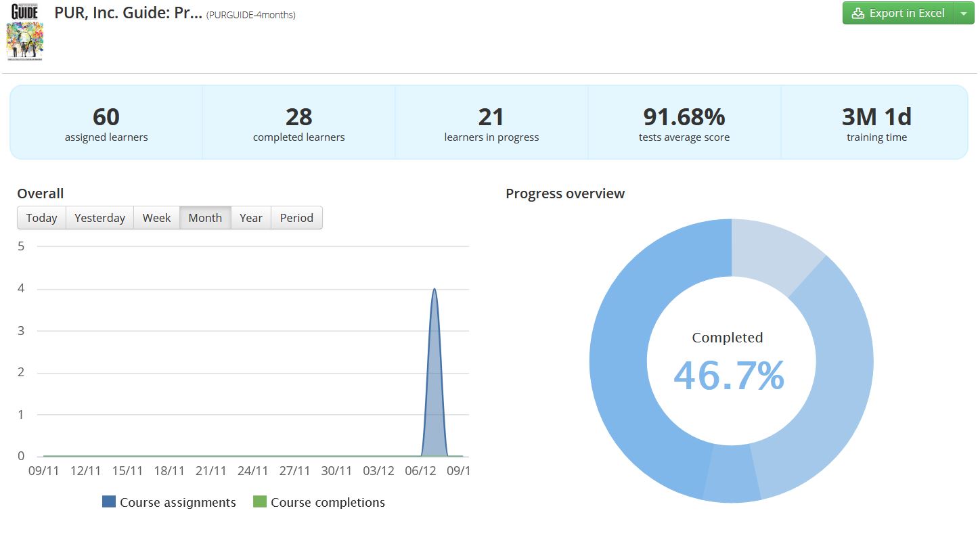Viewport: 980px width, 540px height.
Task: Switch chart to Year view
Action: (250, 218)
